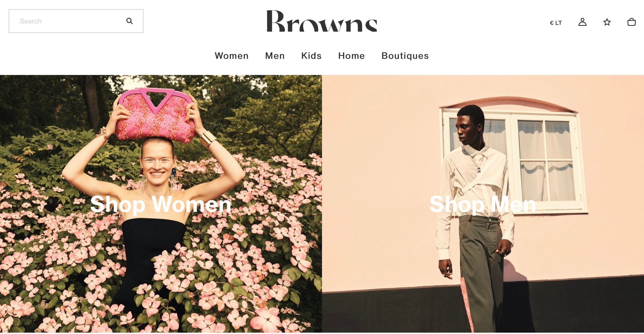The width and height of the screenshot is (644, 334).
Task: Open the Women menu
Action: [232, 56]
